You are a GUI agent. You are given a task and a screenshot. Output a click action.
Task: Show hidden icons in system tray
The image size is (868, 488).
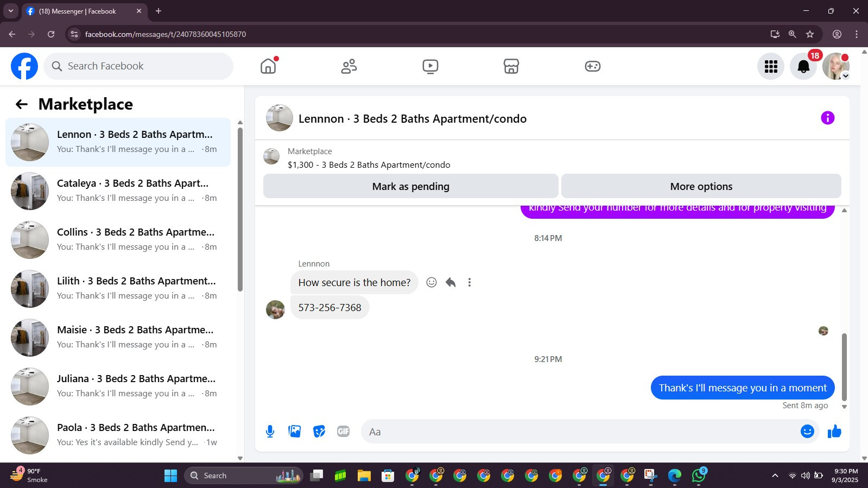point(775,476)
